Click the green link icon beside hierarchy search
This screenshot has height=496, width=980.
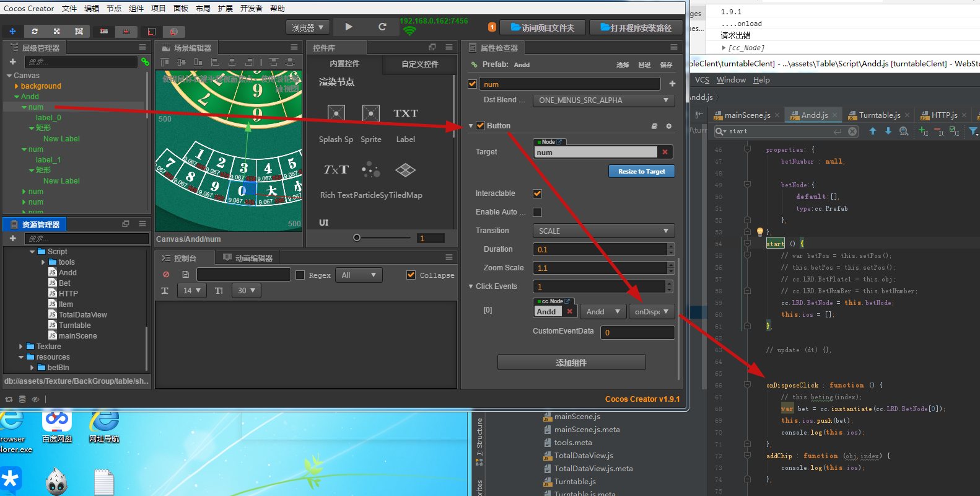(x=145, y=61)
